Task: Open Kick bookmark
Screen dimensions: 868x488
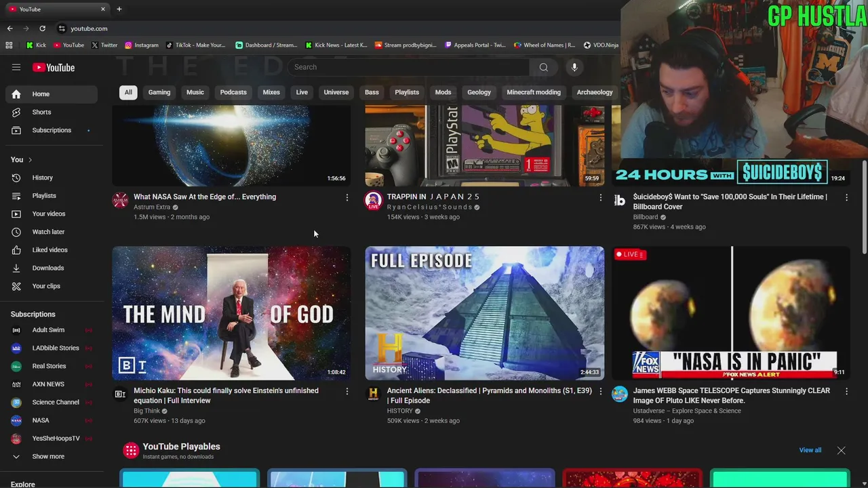Action: click(x=36, y=45)
